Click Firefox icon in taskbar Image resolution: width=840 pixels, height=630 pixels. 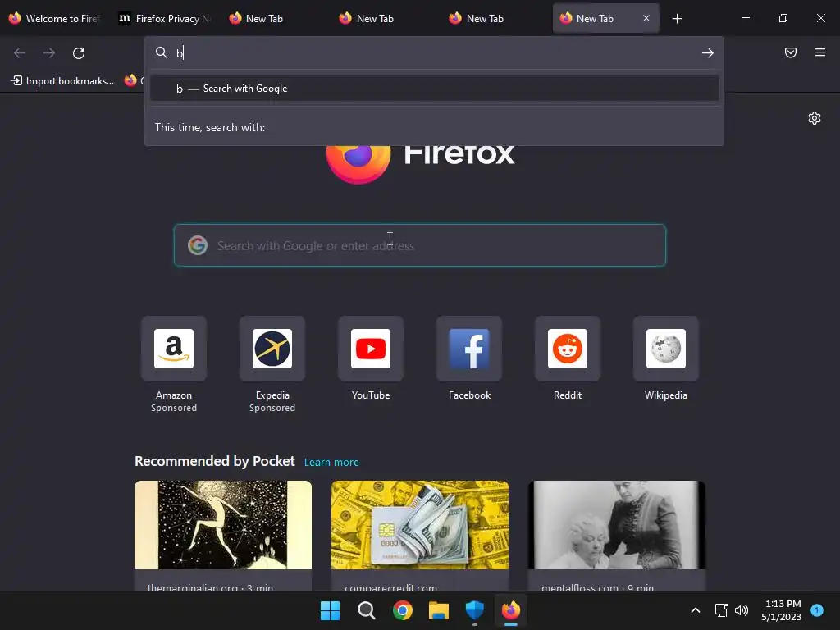point(510,610)
